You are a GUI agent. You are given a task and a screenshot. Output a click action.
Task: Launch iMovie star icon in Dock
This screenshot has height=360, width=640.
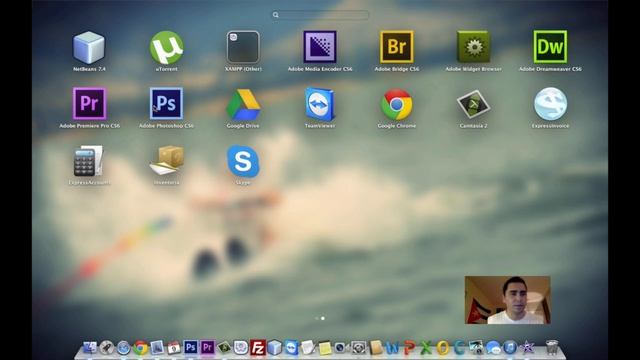click(x=527, y=348)
